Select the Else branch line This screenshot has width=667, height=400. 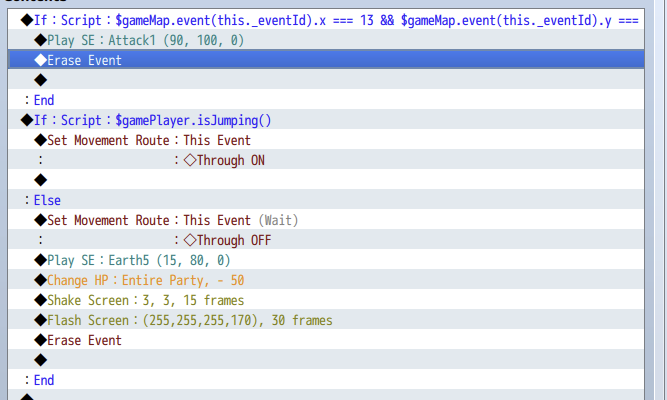(44, 200)
